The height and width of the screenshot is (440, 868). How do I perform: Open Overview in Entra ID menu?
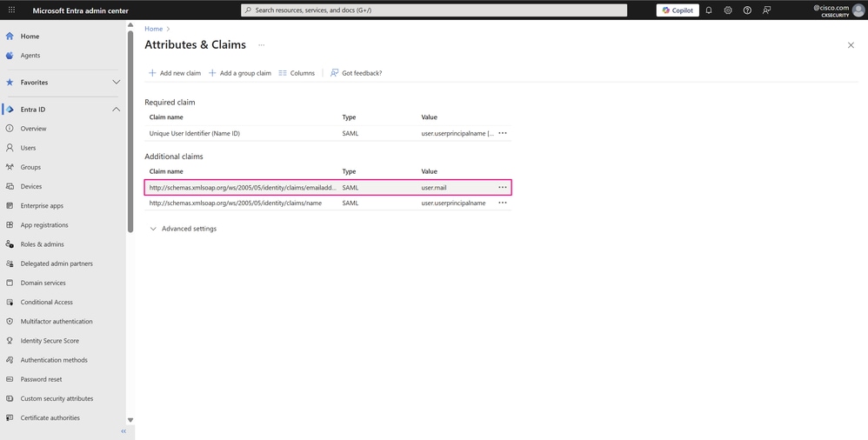click(x=33, y=129)
